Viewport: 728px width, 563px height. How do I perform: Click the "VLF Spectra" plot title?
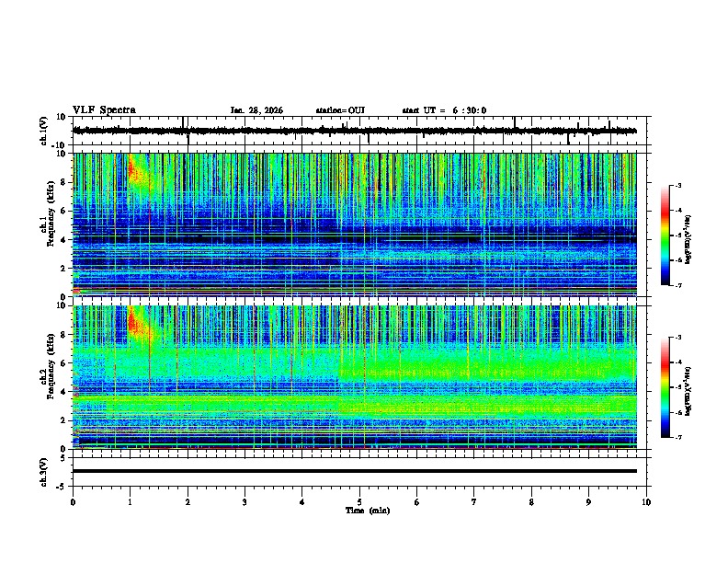point(104,110)
